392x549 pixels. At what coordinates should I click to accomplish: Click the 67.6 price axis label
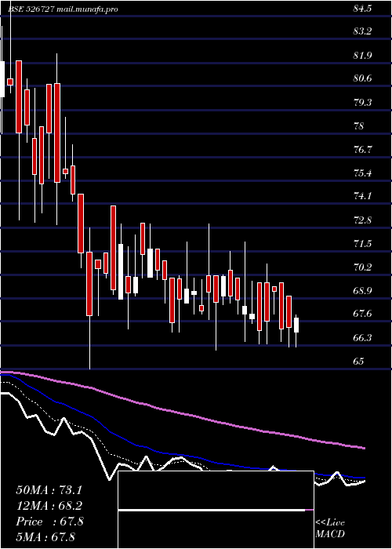point(362,314)
